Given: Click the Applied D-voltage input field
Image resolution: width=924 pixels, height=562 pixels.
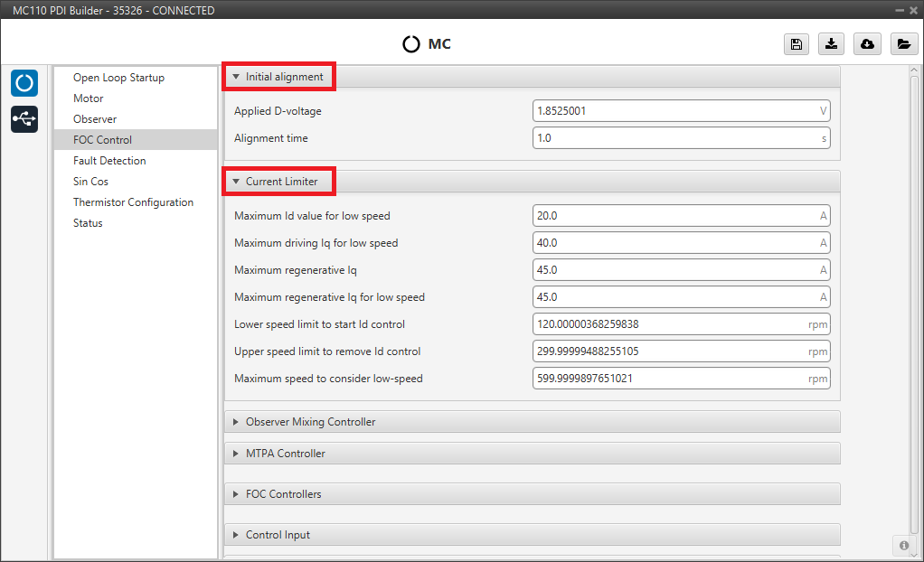Looking at the screenshot, I should tap(674, 111).
